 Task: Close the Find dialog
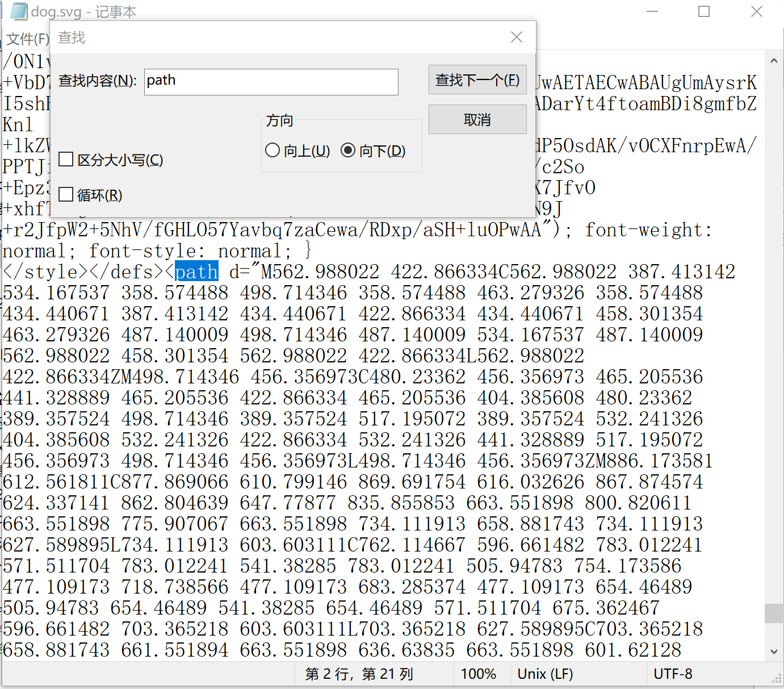pyautogui.click(x=517, y=37)
